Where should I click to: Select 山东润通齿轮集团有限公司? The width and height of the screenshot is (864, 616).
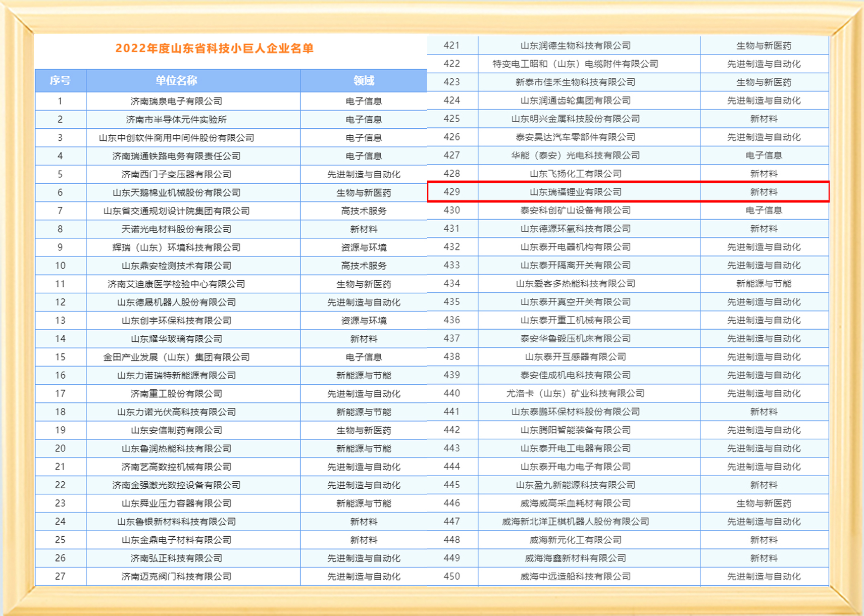pyautogui.click(x=575, y=100)
